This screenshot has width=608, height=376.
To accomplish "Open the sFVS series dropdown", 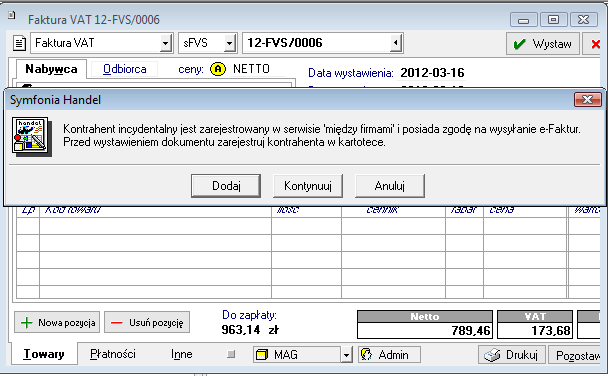I will click(230, 43).
